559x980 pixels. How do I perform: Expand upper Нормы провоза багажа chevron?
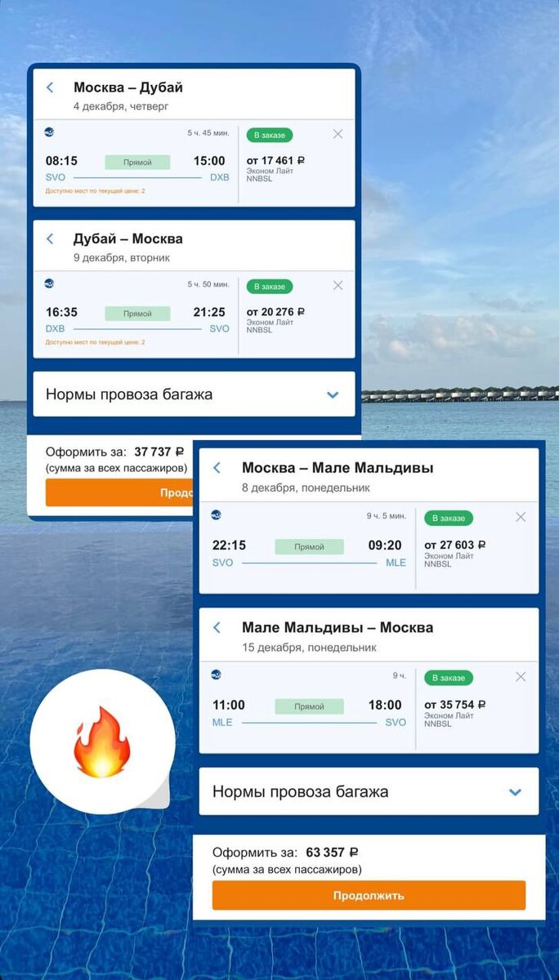point(333,394)
